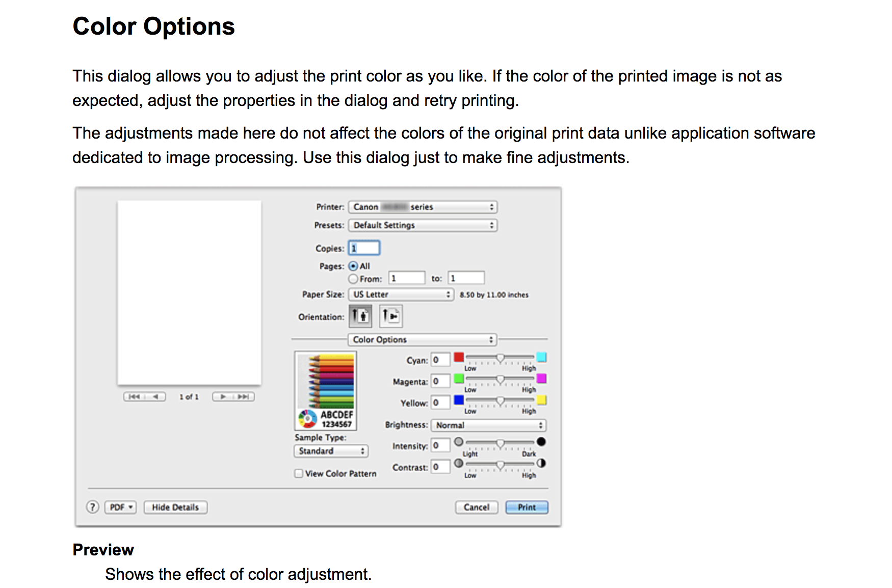Click the yellow swatch at slider's high end

[x=541, y=400]
